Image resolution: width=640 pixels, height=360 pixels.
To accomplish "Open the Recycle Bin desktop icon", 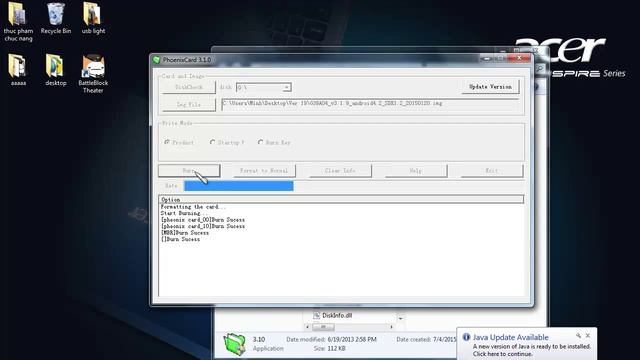I will (56, 19).
